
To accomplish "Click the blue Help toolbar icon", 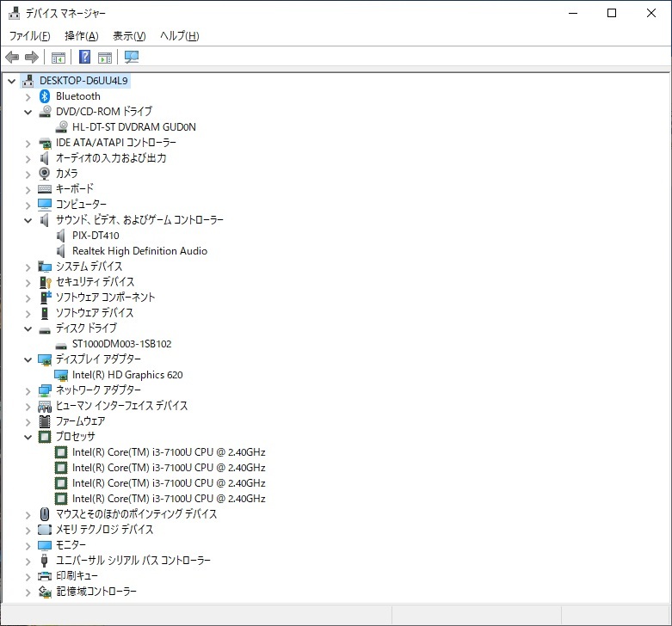I will tap(84, 58).
